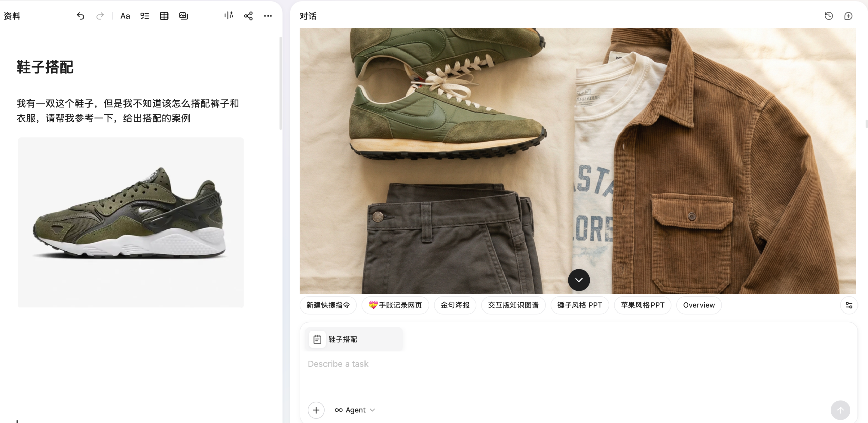Click the insert image icon
This screenshot has width=868, height=423.
[x=183, y=16]
